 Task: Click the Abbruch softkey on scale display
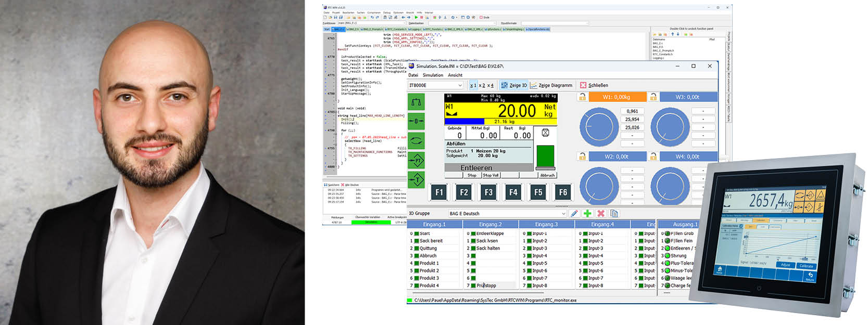click(547, 175)
